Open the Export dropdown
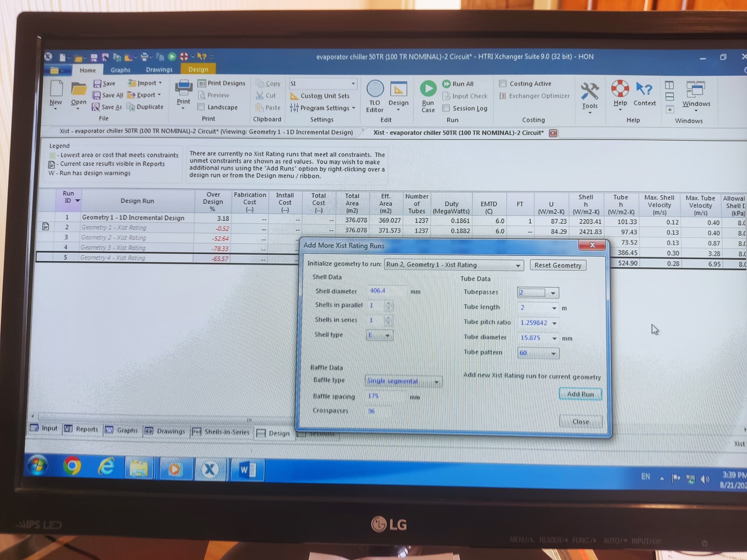The height and width of the screenshot is (560, 747). point(159,95)
